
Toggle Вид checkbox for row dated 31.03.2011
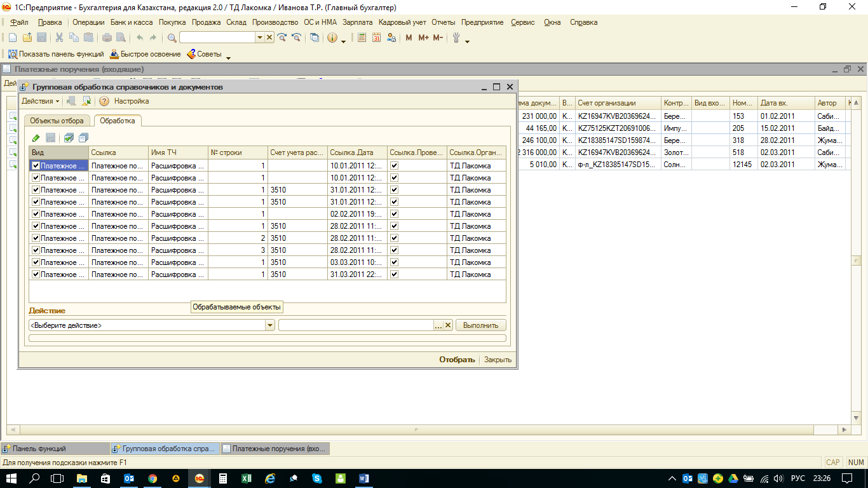[36, 274]
